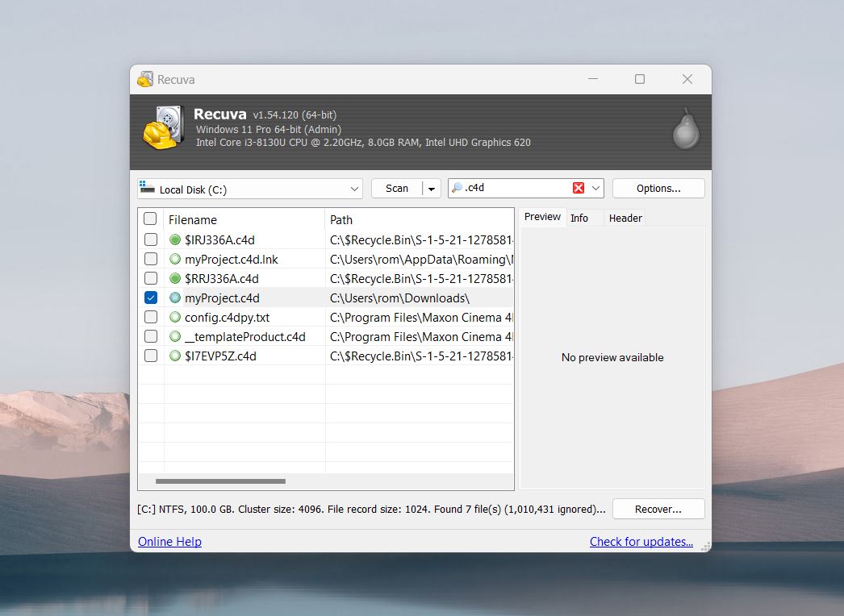Minimize the Recuva window

pyautogui.click(x=593, y=79)
